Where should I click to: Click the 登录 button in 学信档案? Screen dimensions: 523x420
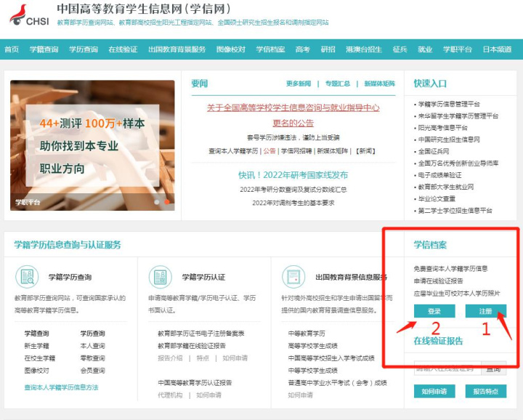(434, 311)
